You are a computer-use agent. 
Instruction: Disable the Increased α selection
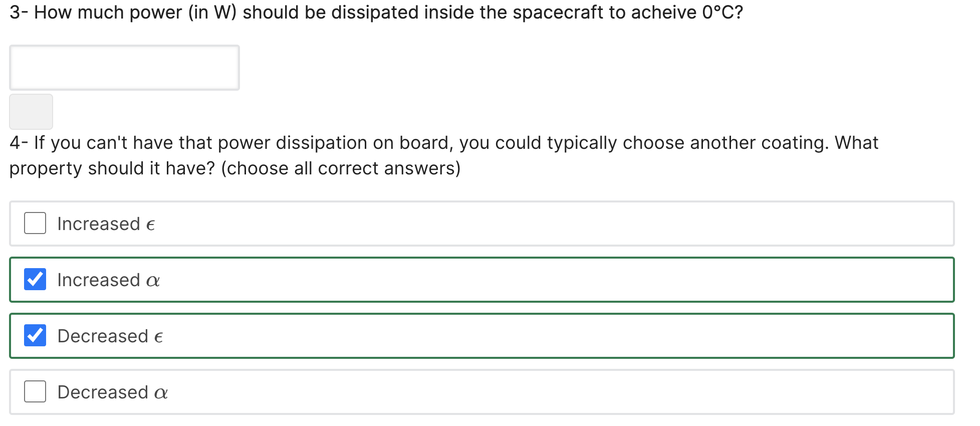click(35, 280)
